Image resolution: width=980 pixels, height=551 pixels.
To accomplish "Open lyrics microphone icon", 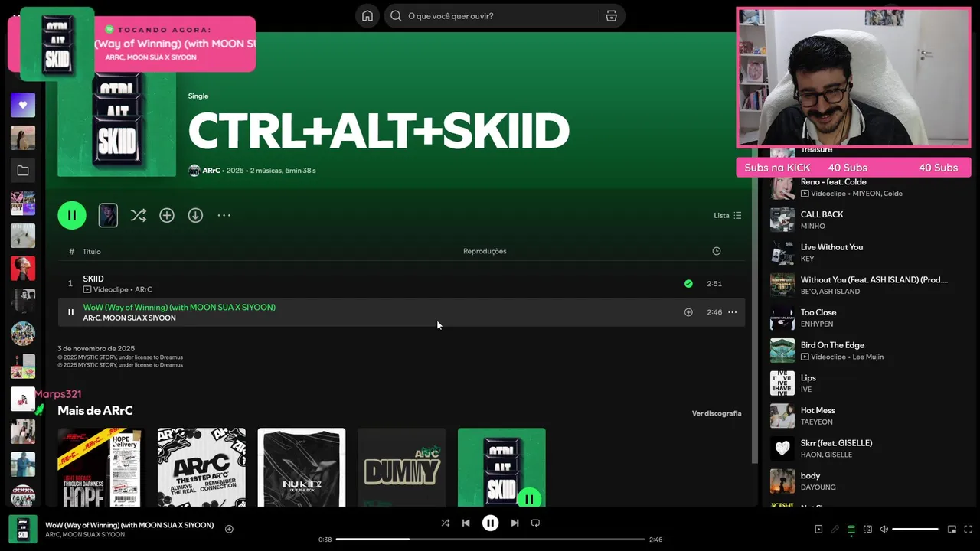I will pos(835,529).
